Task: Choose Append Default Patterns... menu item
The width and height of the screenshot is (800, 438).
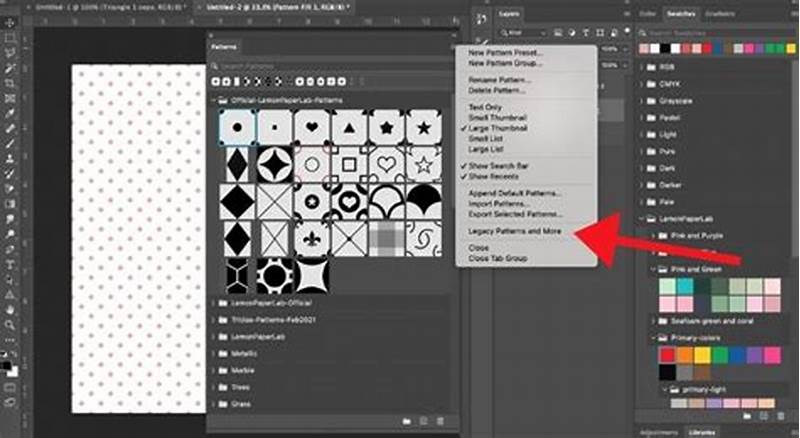Action: [515, 193]
